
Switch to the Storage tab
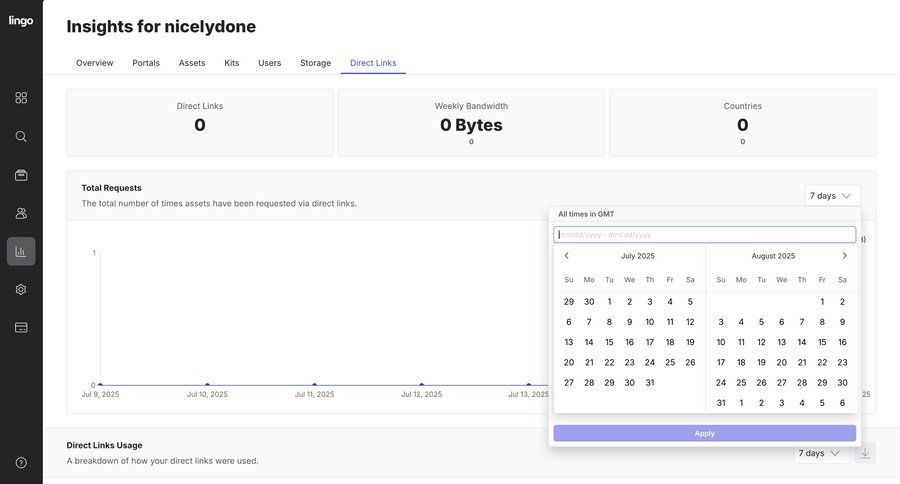(316, 63)
